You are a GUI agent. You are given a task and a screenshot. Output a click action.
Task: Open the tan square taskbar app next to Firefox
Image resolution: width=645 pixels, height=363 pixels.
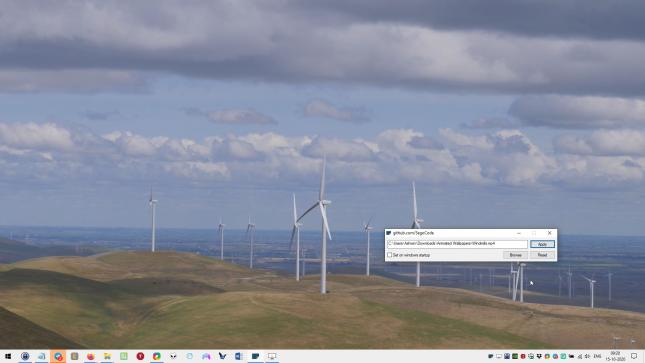click(74, 356)
